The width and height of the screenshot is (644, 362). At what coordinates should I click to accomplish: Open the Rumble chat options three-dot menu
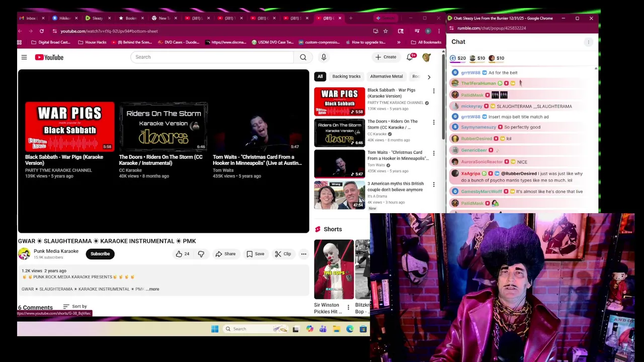[588, 42]
